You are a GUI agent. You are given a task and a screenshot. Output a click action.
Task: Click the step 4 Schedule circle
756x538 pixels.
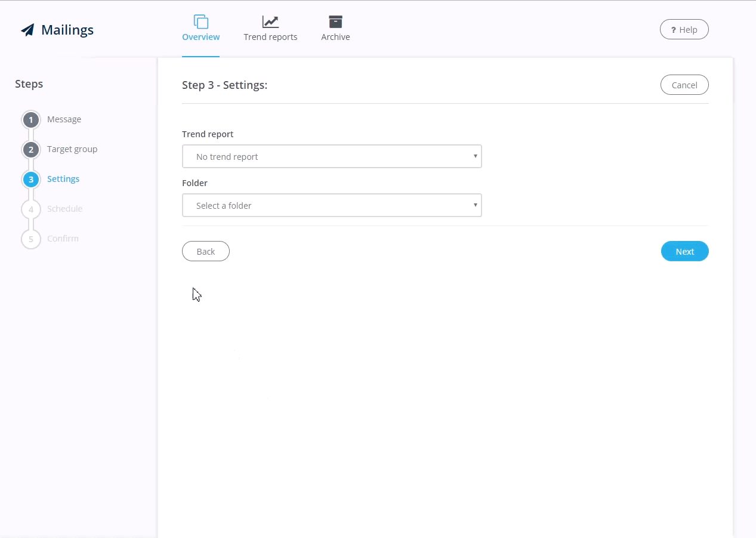coord(31,209)
